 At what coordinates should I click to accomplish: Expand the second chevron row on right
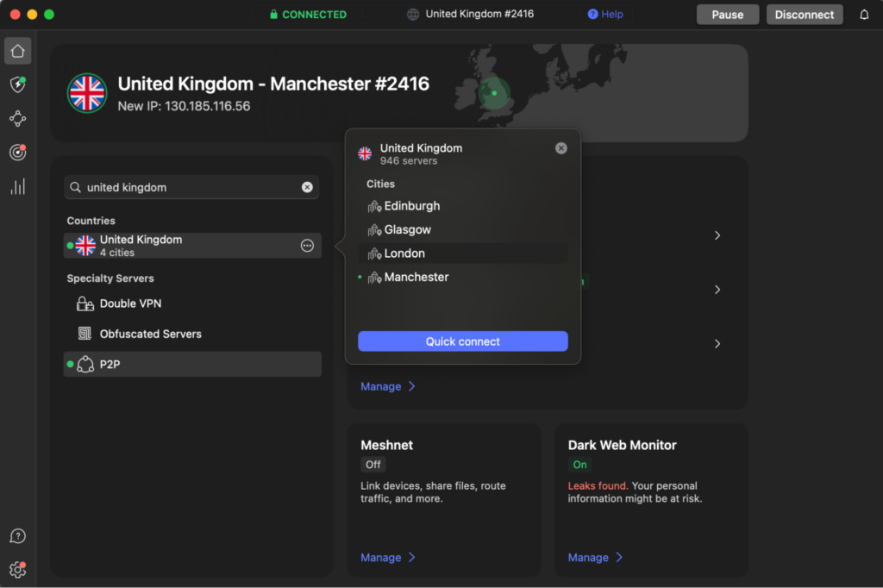(x=717, y=290)
